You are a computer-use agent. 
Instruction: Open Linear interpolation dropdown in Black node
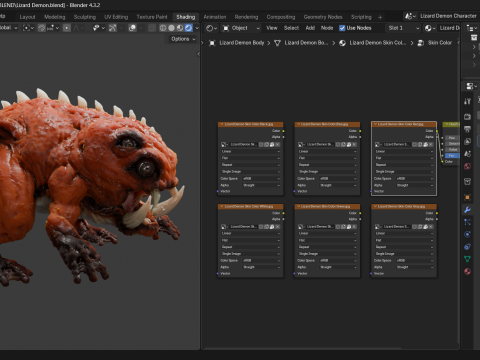250,151
